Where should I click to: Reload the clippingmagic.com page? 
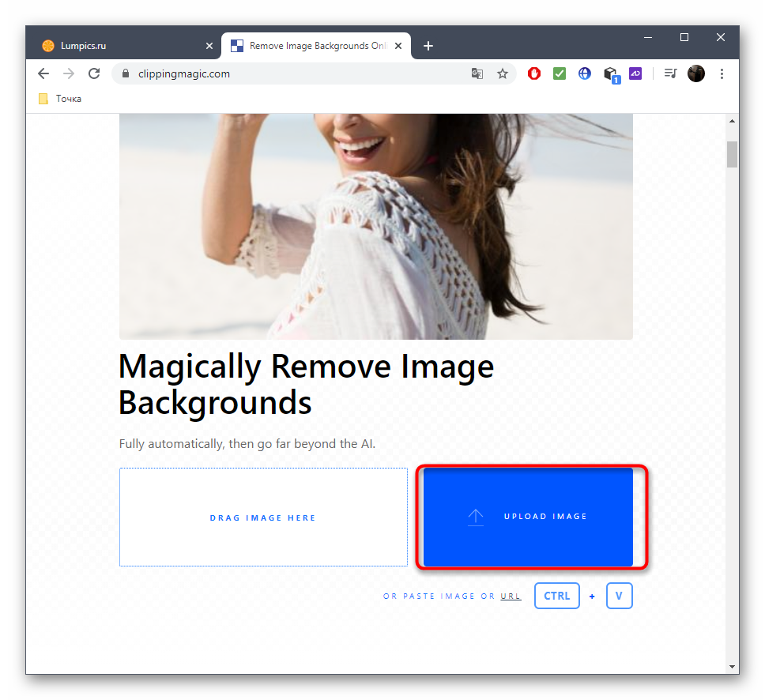pyautogui.click(x=94, y=73)
